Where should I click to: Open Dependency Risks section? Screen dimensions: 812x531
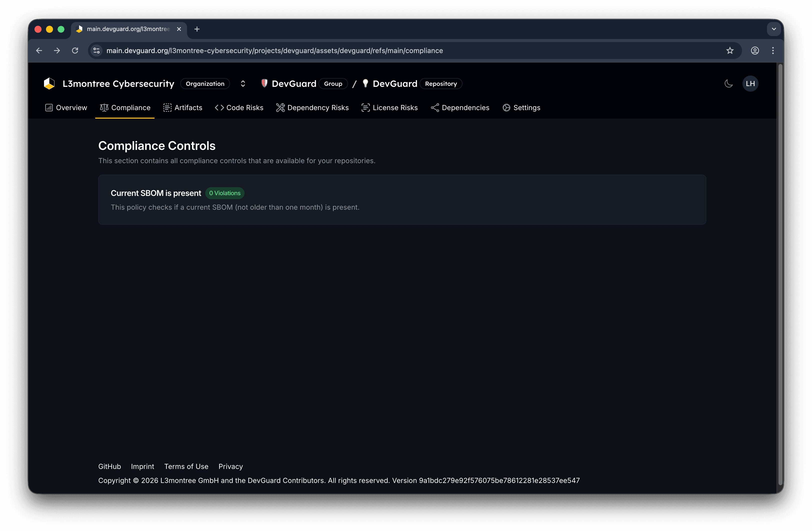coord(312,108)
